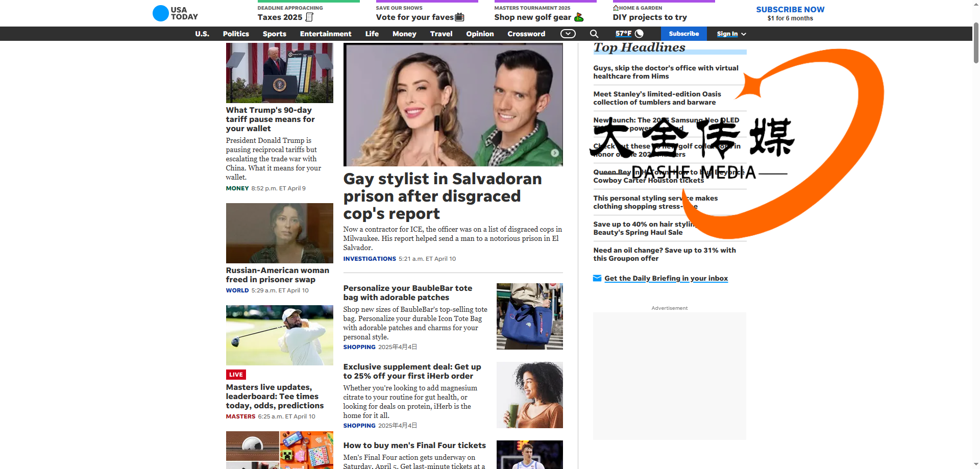Click the USA TODAY logo
This screenshot has height=469, width=980.
coord(175,13)
